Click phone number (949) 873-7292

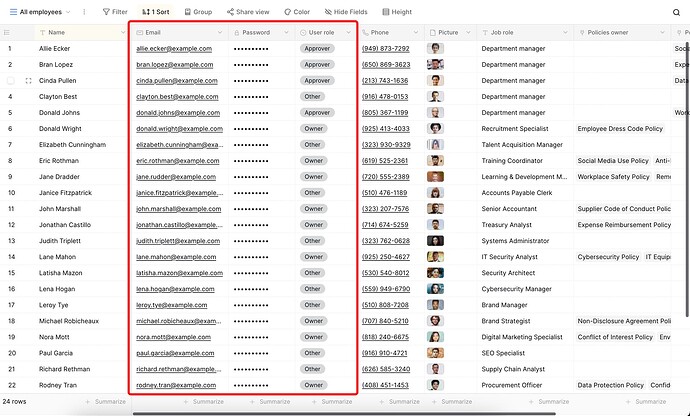pyautogui.click(x=385, y=48)
